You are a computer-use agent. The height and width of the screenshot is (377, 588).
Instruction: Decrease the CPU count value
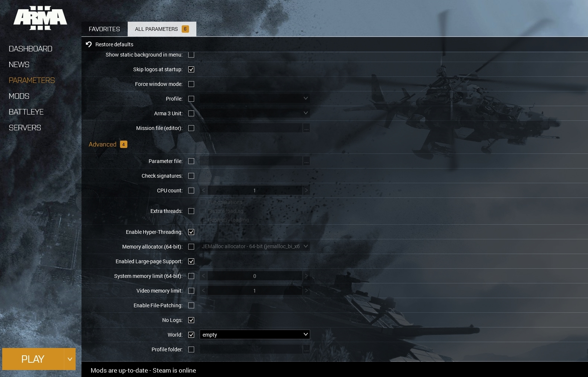coord(203,191)
